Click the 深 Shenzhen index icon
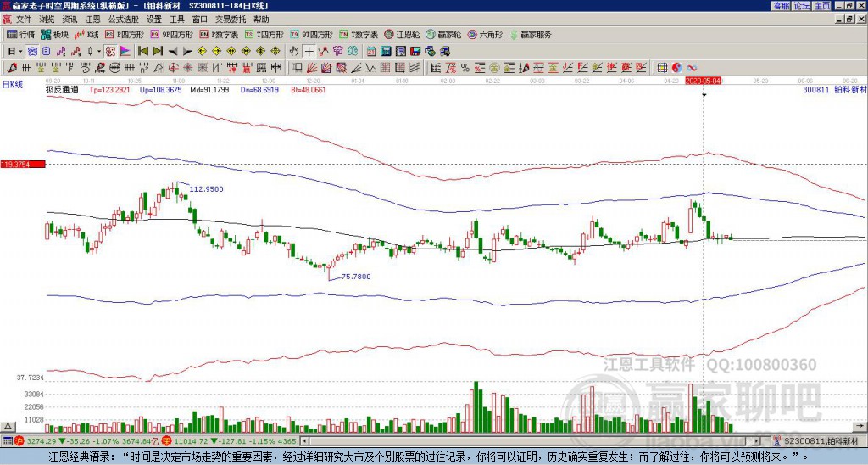 tap(166, 441)
